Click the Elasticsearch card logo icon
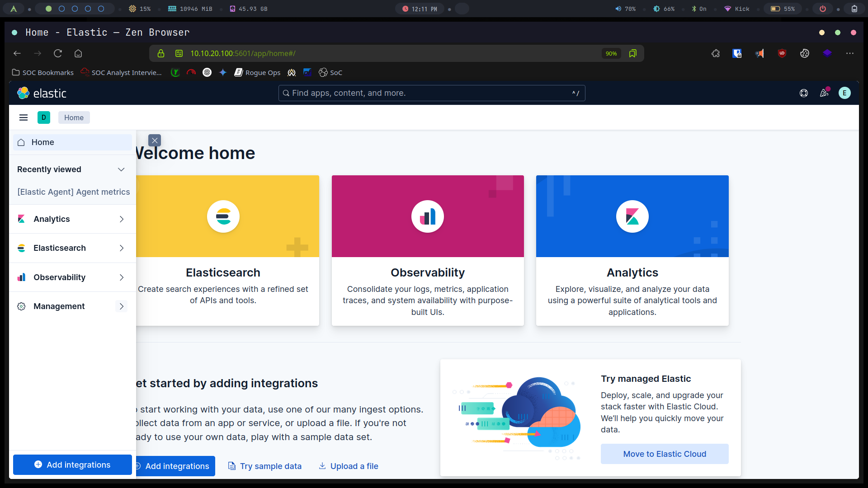The width and height of the screenshot is (868, 488). point(223,216)
